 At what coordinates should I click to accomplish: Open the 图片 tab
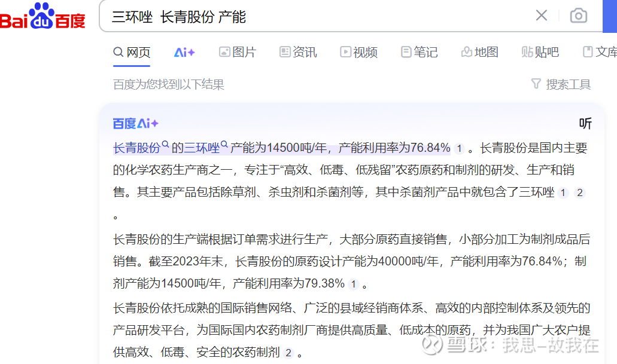[238, 52]
